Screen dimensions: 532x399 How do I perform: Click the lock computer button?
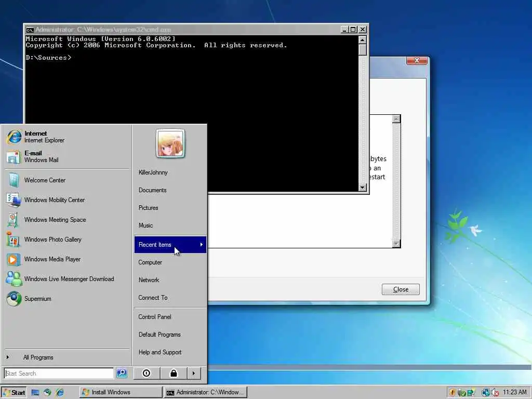tap(174, 373)
